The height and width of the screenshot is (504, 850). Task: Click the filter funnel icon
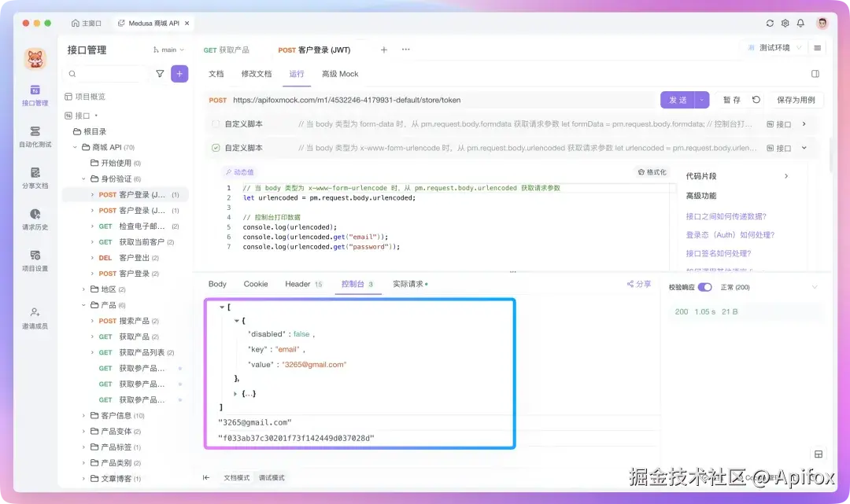click(x=160, y=74)
